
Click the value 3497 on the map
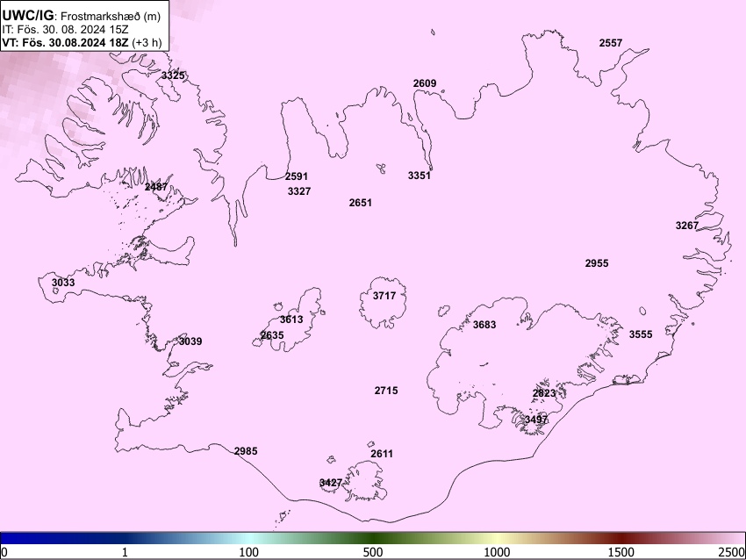pyautogui.click(x=536, y=420)
